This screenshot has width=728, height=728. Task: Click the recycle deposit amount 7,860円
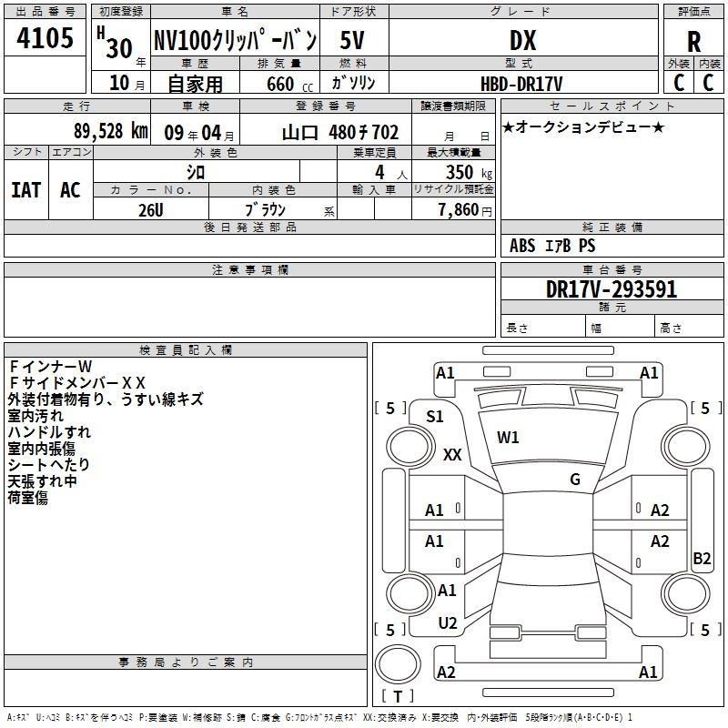click(x=464, y=209)
